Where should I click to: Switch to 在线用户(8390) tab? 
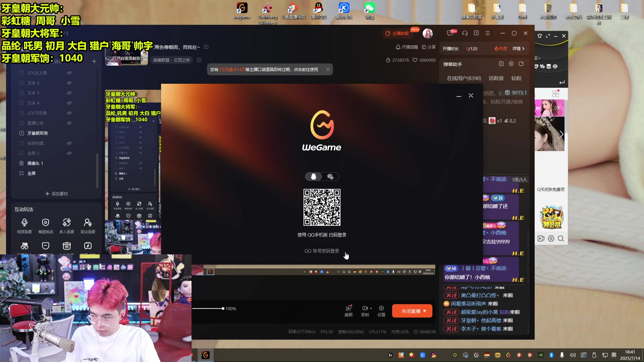(x=464, y=78)
